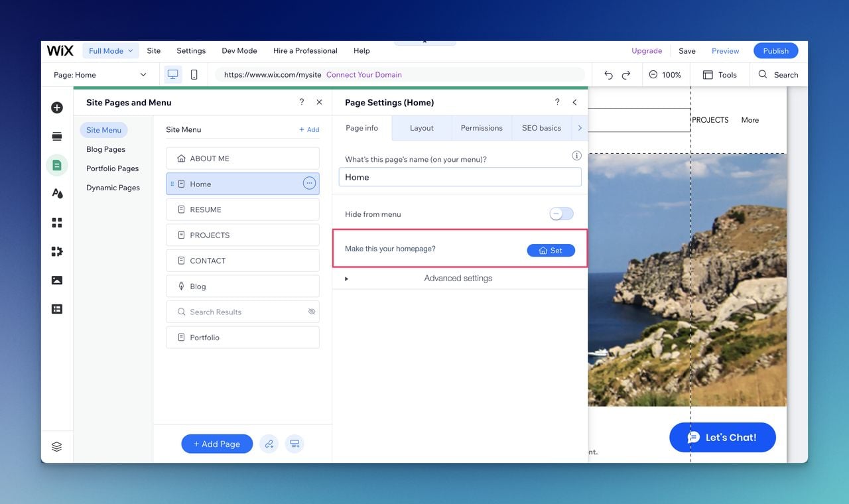849x504 pixels.
Task: Open the Layers icon at sidebar bottom
Action: (57, 447)
